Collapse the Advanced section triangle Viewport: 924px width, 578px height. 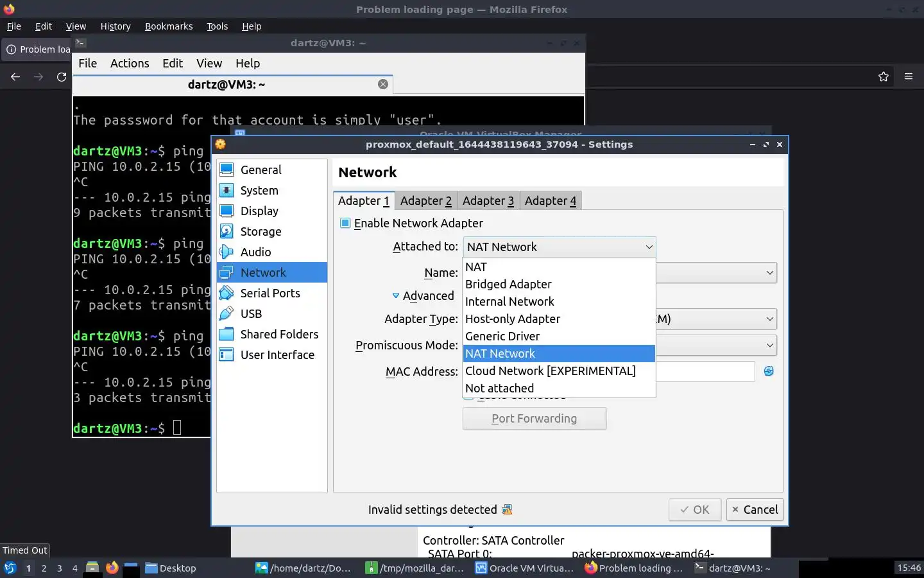point(396,295)
